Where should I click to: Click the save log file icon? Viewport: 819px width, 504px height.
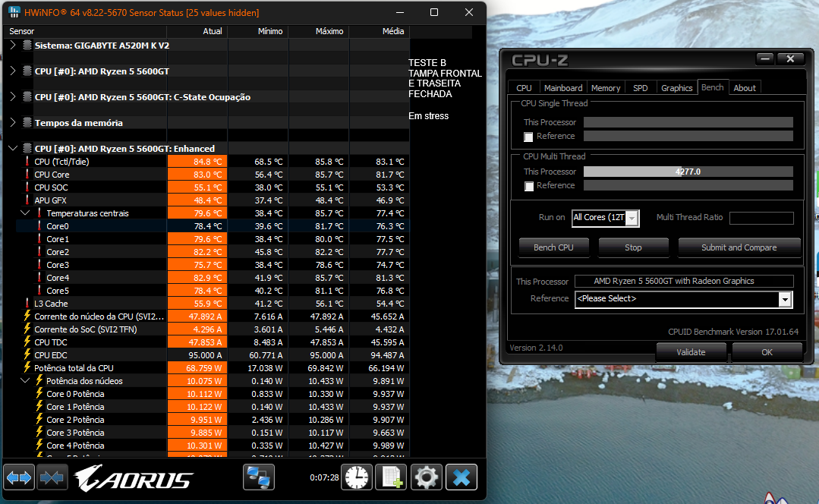coord(391,477)
